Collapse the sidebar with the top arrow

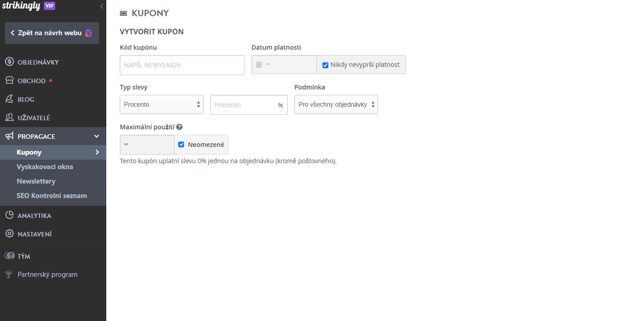[x=101, y=6]
